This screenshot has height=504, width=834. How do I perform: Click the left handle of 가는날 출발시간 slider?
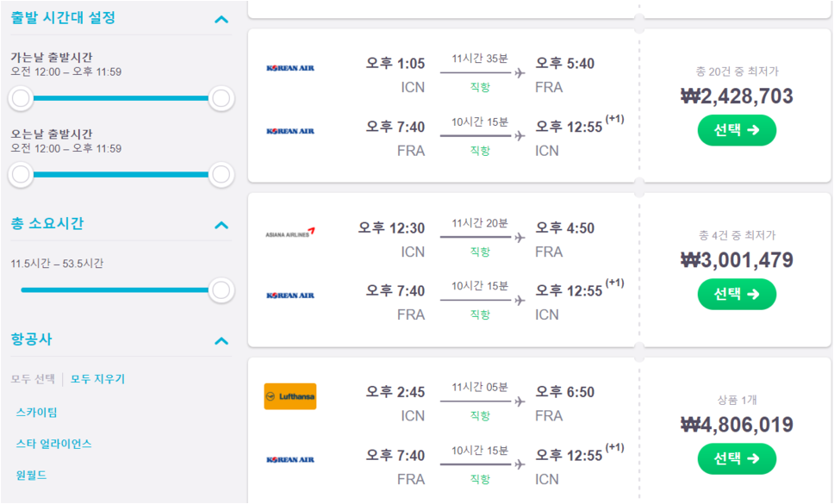[21, 98]
